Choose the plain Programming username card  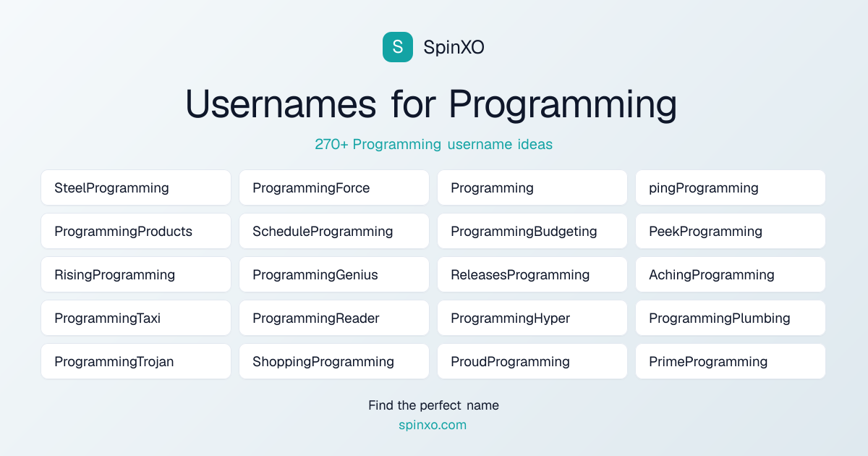(x=532, y=187)
